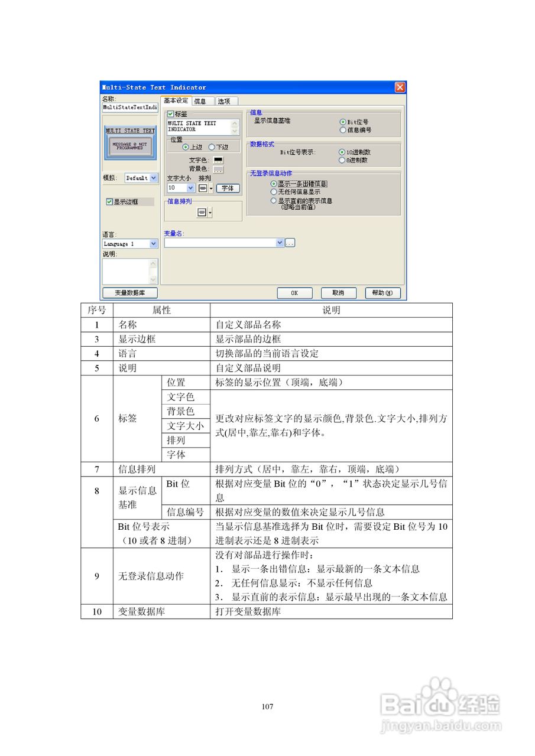This screenshot has width=535, height=756.
Task: Click the 字体 font button
Action: point(229,188)
